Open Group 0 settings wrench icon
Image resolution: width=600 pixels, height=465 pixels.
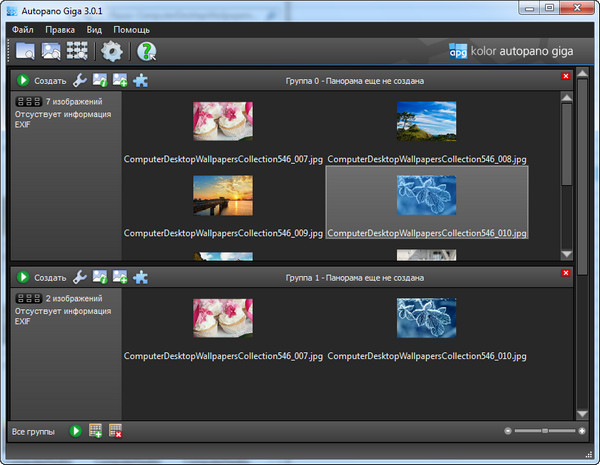point(80,81)
